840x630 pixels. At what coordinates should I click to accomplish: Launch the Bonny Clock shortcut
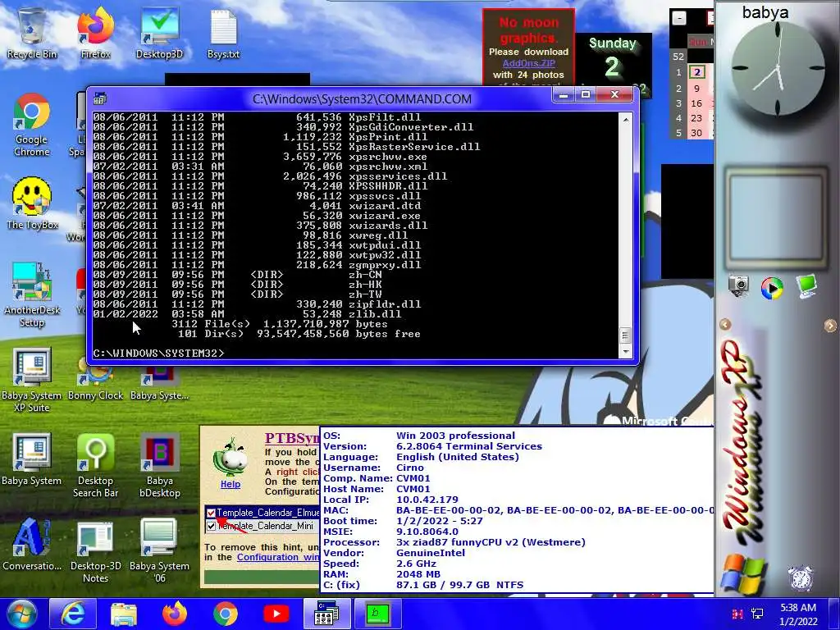(95, 380)
